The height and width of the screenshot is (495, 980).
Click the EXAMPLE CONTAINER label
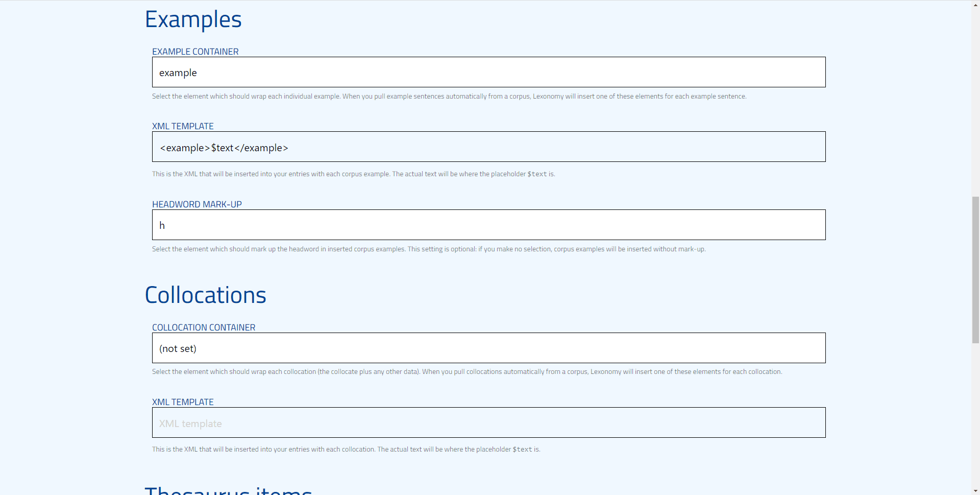click(195, 52)
